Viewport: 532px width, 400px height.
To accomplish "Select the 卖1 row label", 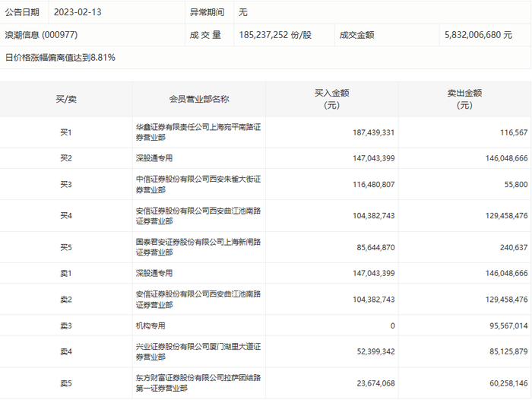I will (66, 273).
